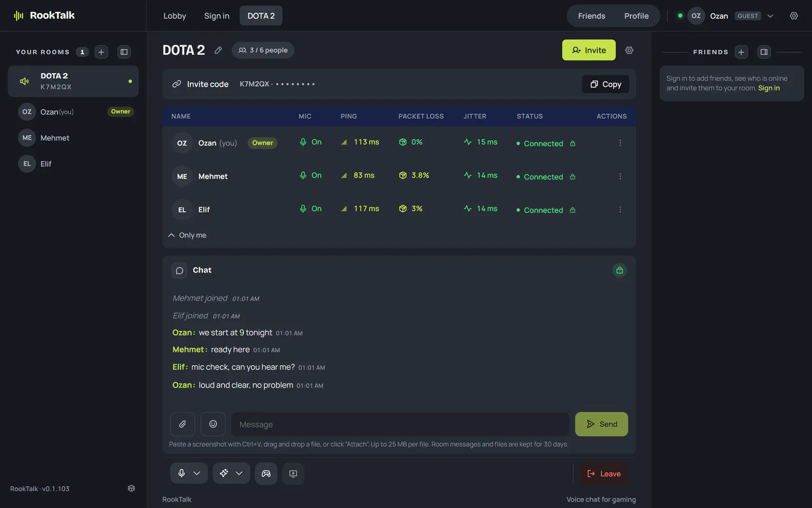Click the lock icon next to Ozan's Connected status

point(572,144)
